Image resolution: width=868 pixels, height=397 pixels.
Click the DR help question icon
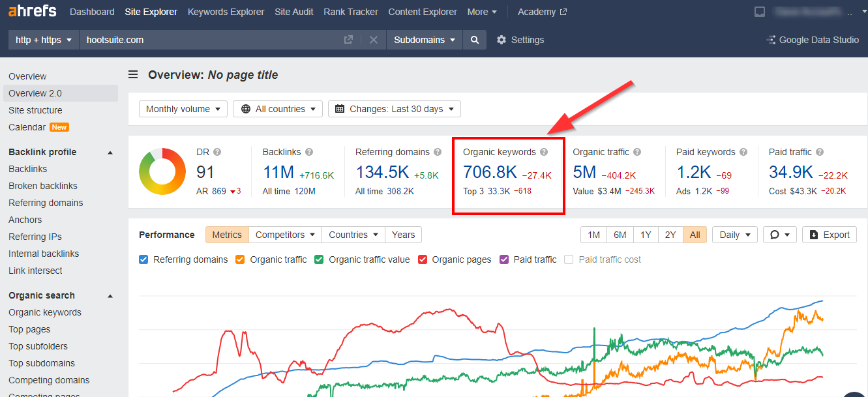click(x=217, y=152)
